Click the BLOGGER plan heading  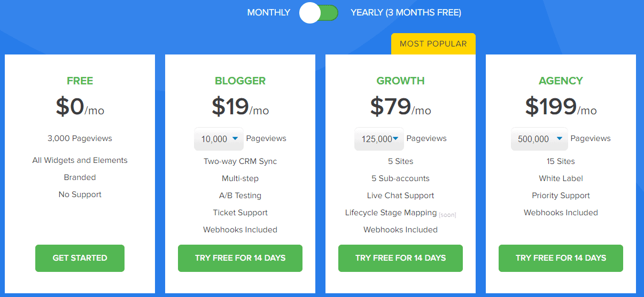tap(240, 81)
